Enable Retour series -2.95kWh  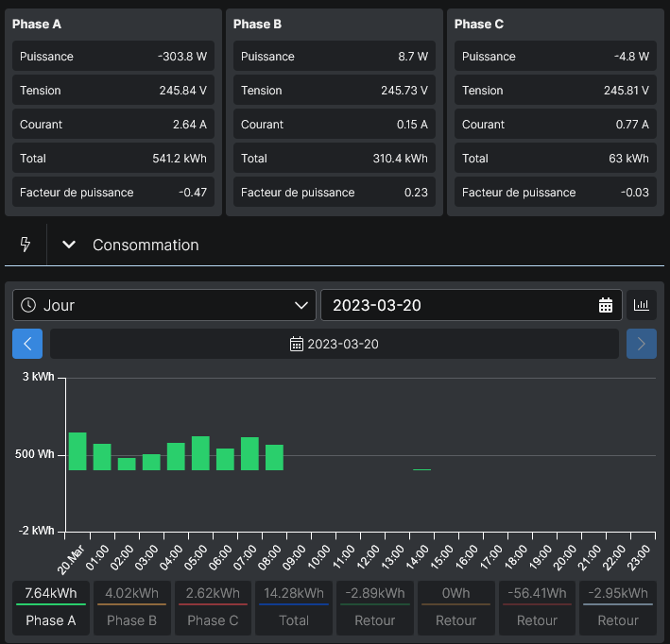(618, 608)
